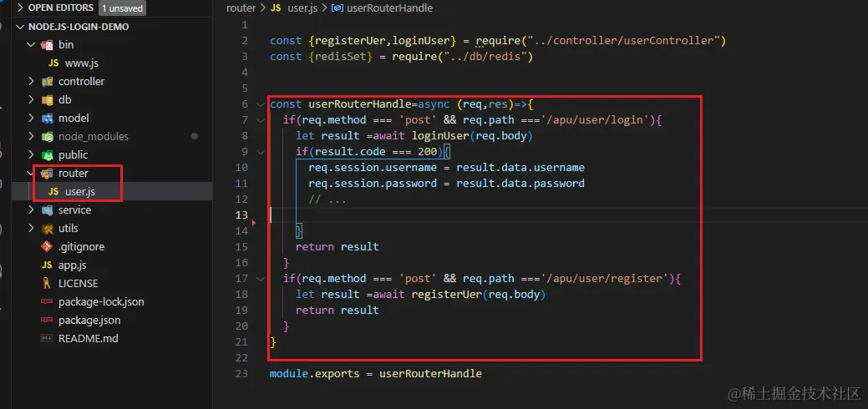Click the modified dot on node_modules row

pos(195,136)
